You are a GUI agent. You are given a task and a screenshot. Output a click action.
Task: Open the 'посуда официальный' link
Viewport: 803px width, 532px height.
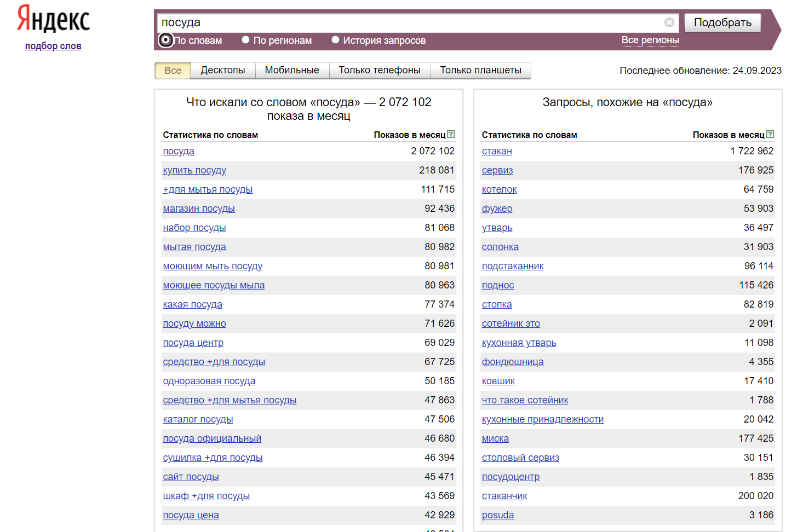point(212,438)
